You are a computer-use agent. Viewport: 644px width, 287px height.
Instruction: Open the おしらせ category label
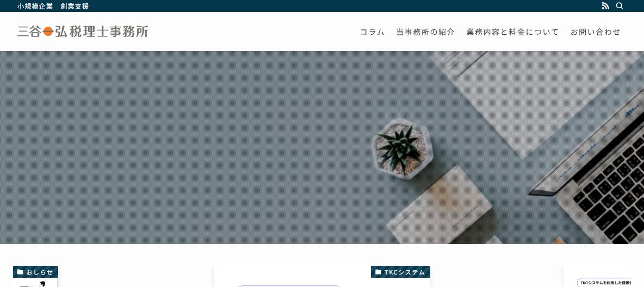(35, 272)
